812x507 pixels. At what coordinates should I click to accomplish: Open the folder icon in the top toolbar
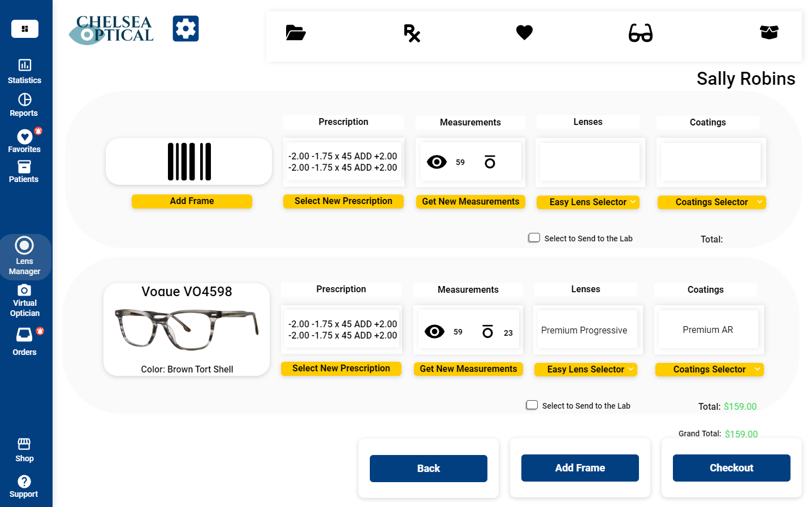(x=295, y=33)
